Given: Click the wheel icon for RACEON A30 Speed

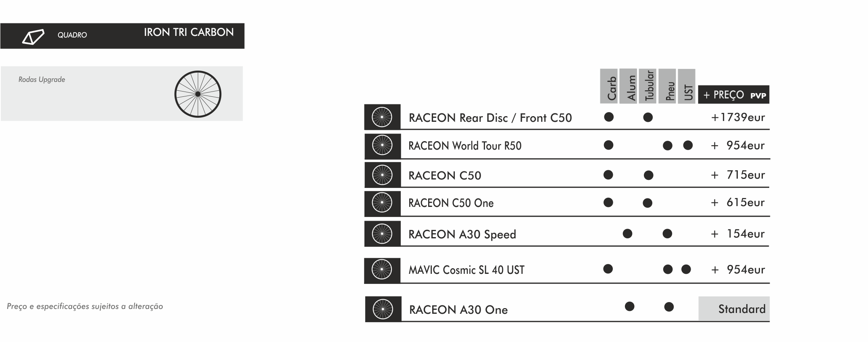Looking at the screenshot, I should point(382,234).
